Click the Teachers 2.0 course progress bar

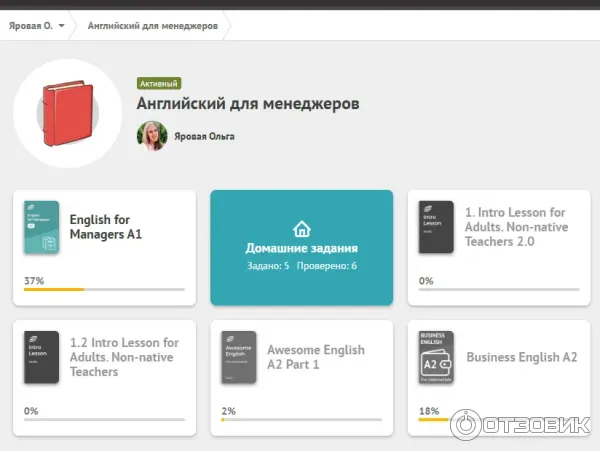pos(499,290)
